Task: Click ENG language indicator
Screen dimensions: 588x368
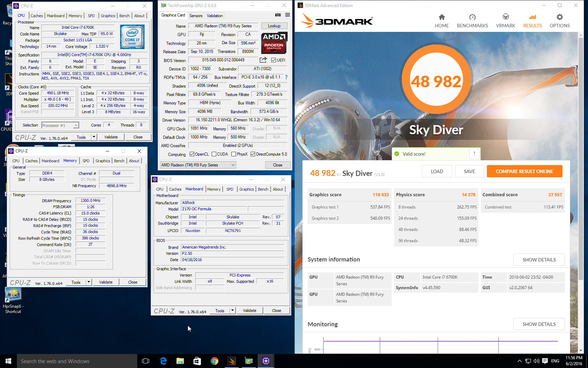Action: tap(555, 361)
